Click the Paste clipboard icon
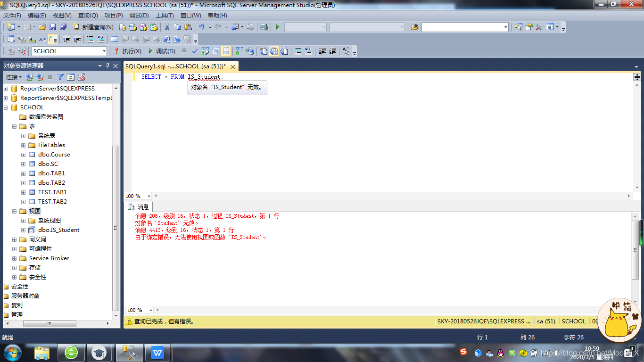Screen dimensions: 644x362 coord(188,27)
